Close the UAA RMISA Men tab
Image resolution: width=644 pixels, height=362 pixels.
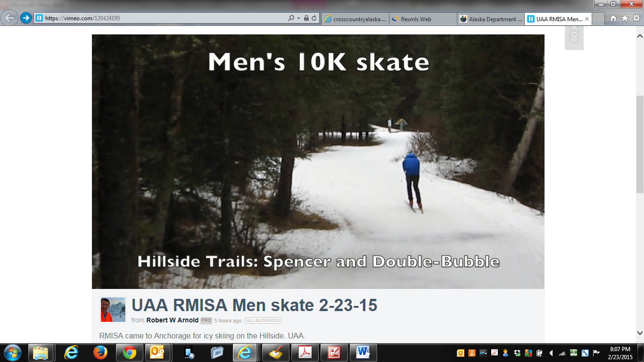586,19
